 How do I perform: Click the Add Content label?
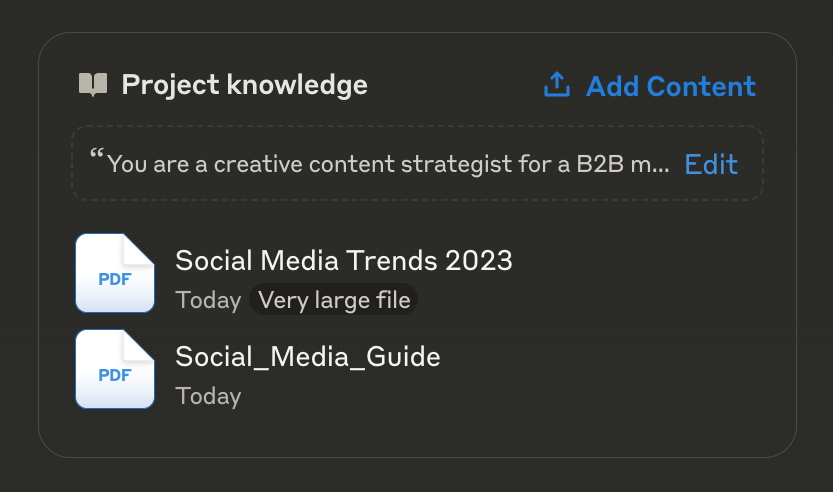[670, 86]
